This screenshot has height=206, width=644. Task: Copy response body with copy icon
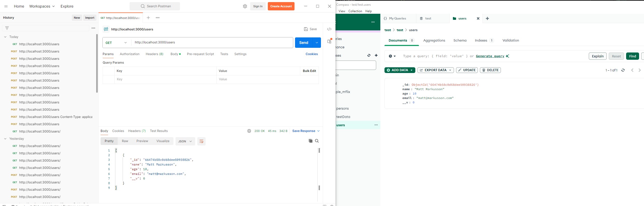(310, 141)
